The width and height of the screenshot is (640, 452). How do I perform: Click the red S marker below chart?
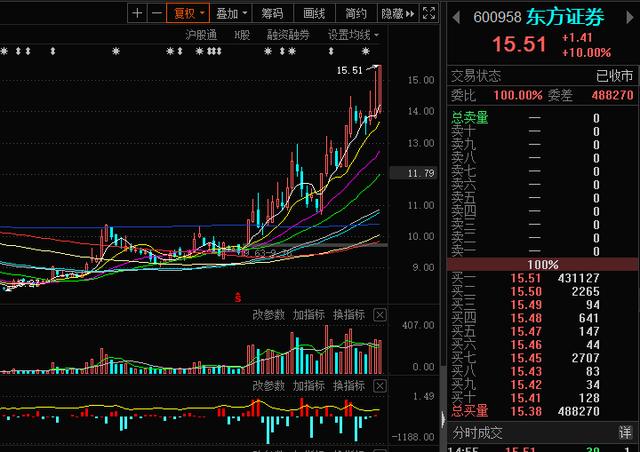(x=238, y=298)
